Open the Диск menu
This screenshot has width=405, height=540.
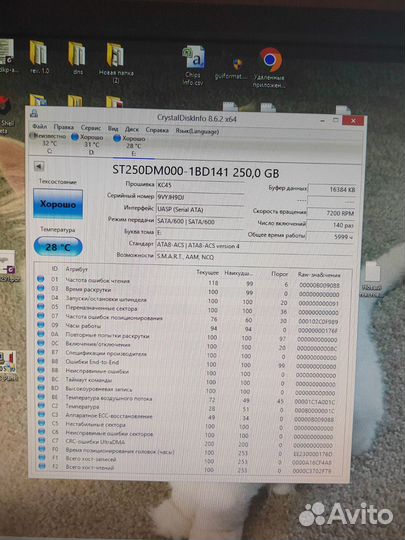132,129
